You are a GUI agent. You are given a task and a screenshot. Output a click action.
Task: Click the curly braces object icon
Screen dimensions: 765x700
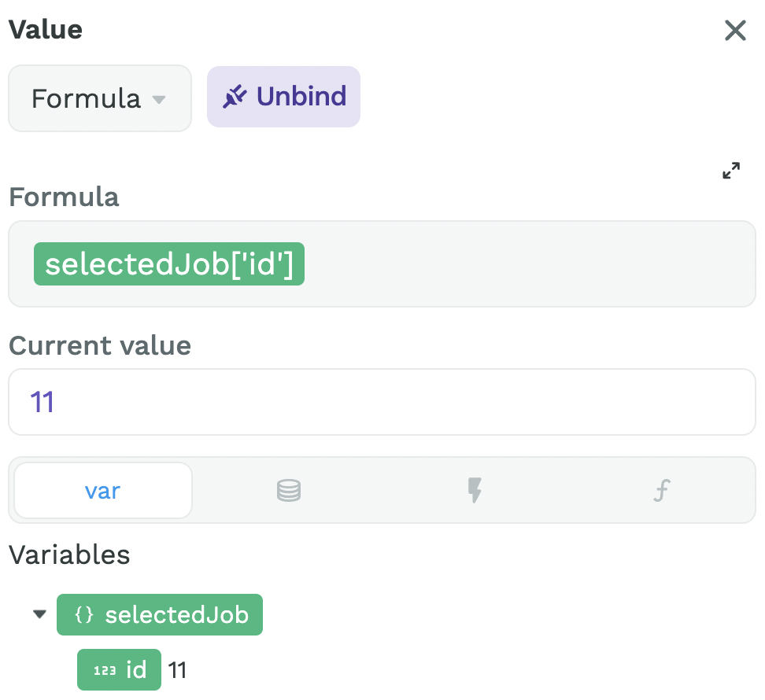point(83,615)
